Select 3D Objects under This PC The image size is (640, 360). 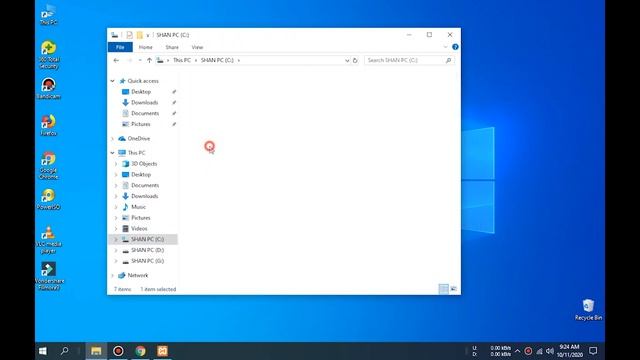144,164
